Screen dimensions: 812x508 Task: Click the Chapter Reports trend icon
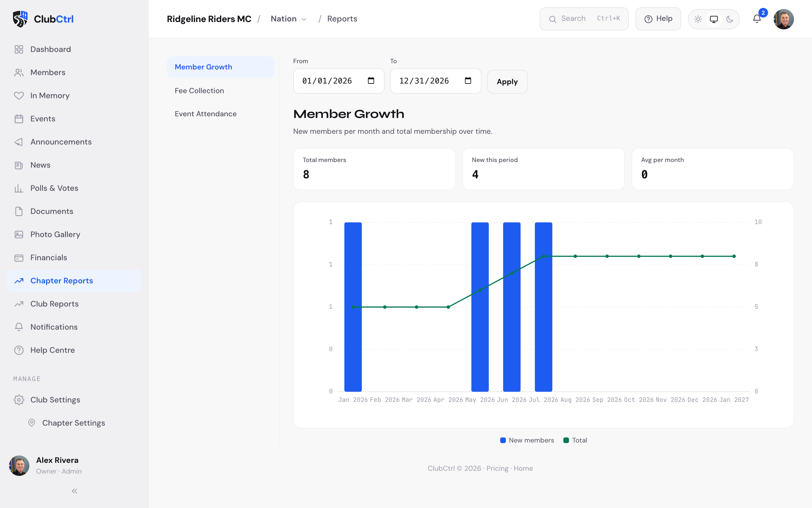coord(19,281)
